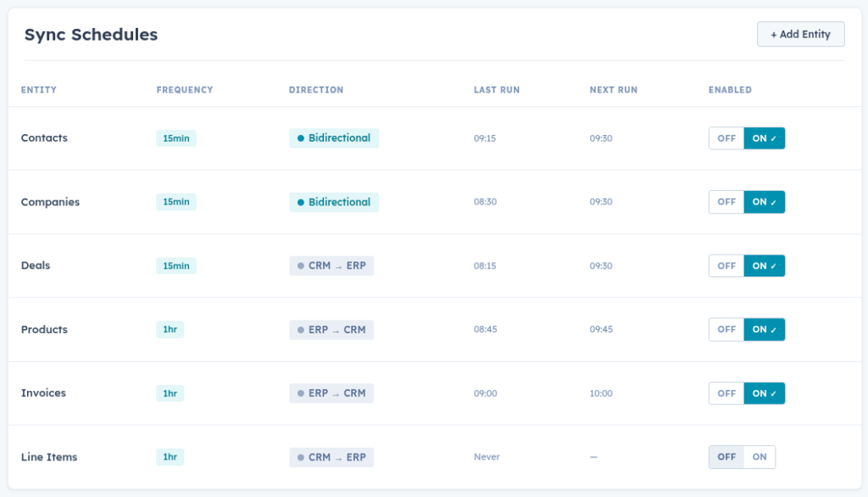Turn off sync for Contacts
The width and height of the screenshot is (868, 497).
point(726,138)
